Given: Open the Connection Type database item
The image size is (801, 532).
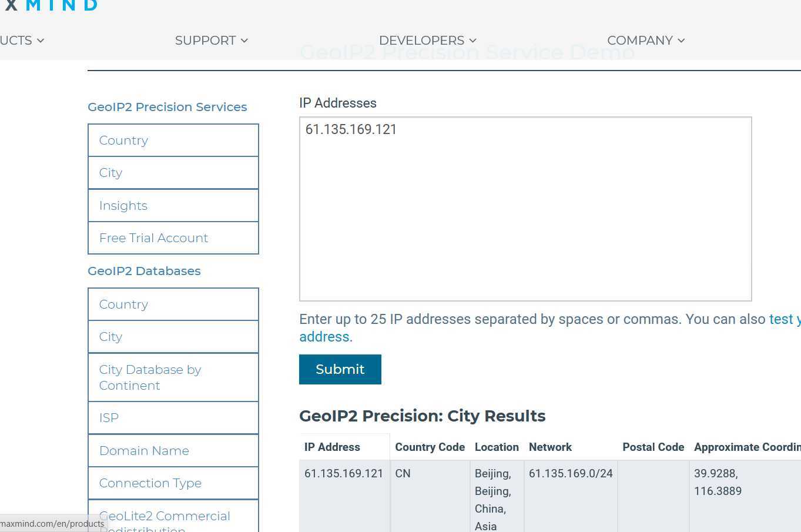Looking at the screenshot, I should click(x=173, y=483).
